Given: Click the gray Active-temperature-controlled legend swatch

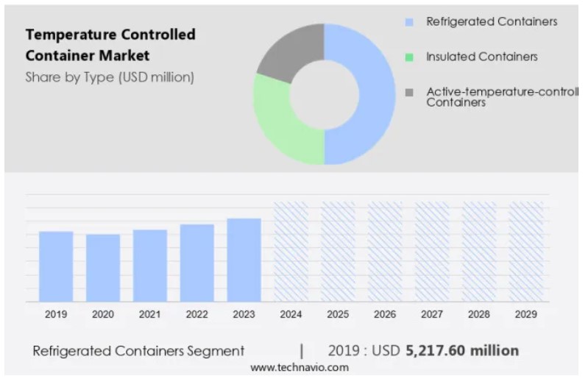Looking at the screenshot, I should click(x=409, y=92).
